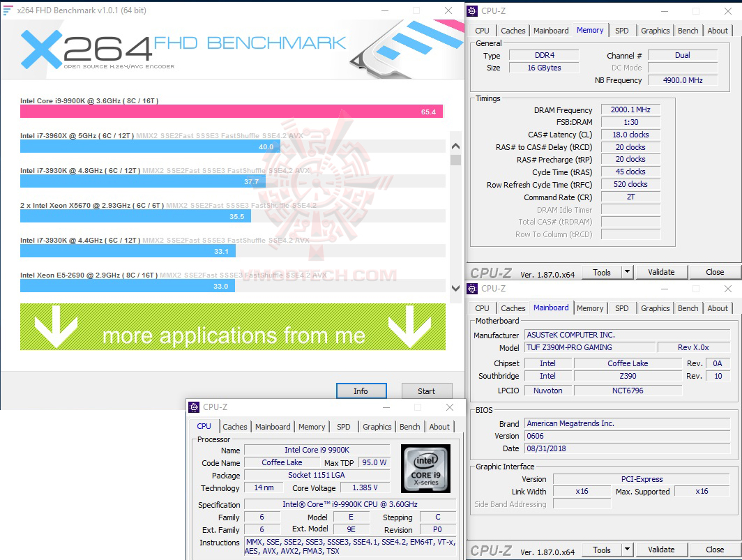Click the memory Size value 16 GBytes
Image resolution: width=742 pixels, height=560 pixels.
point(544,68)
